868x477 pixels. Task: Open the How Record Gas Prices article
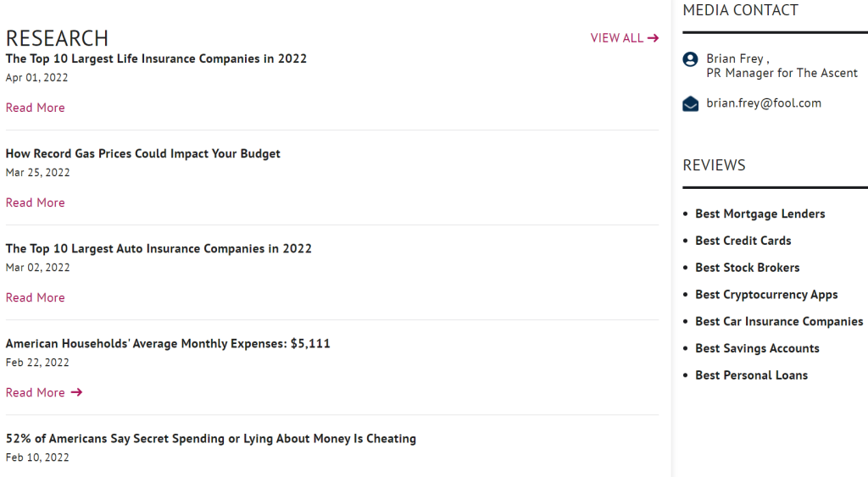142,154
